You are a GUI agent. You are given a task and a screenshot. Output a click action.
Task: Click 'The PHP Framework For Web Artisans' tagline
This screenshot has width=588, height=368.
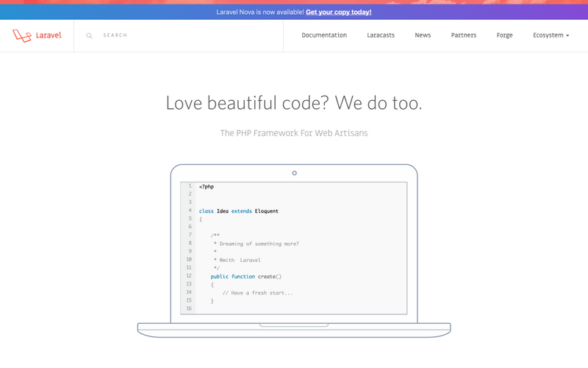(x=294, y=133)
